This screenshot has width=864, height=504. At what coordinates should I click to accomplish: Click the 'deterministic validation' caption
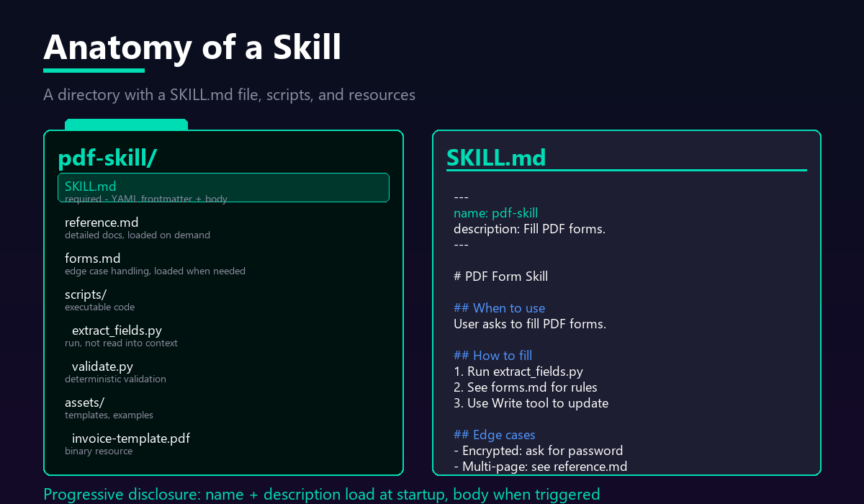pos(115,379)
